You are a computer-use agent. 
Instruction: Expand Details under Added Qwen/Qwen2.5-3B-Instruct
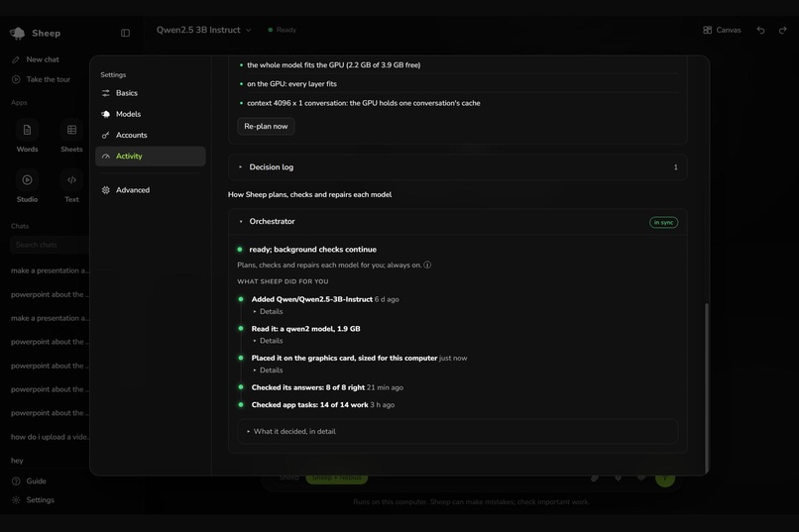pos(268,311)
